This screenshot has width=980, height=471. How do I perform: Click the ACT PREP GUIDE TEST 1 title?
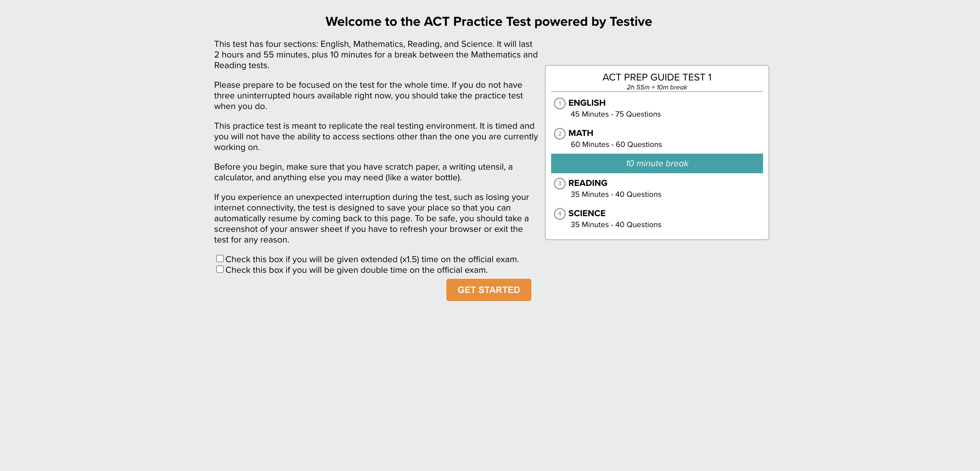click(x=657, y=77)
